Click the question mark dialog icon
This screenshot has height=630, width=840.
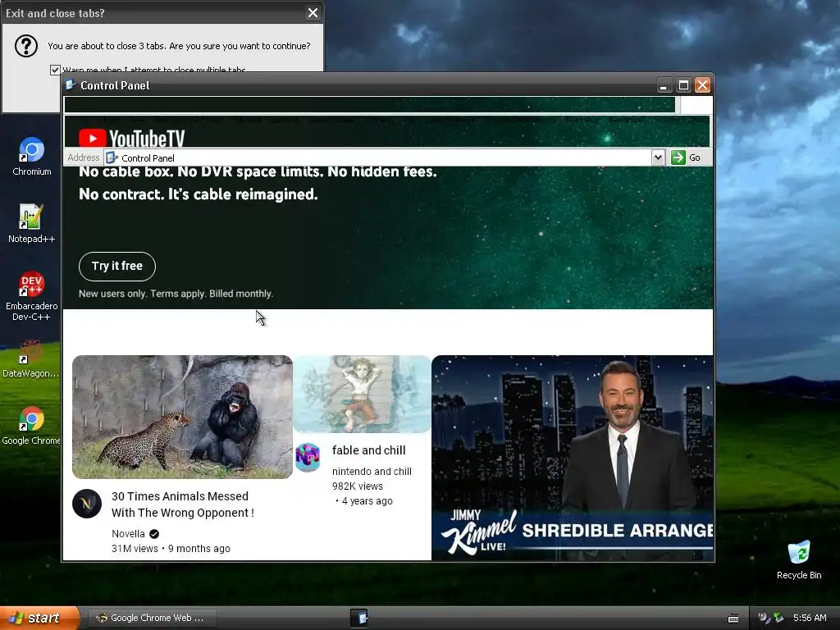coord(25,46)
